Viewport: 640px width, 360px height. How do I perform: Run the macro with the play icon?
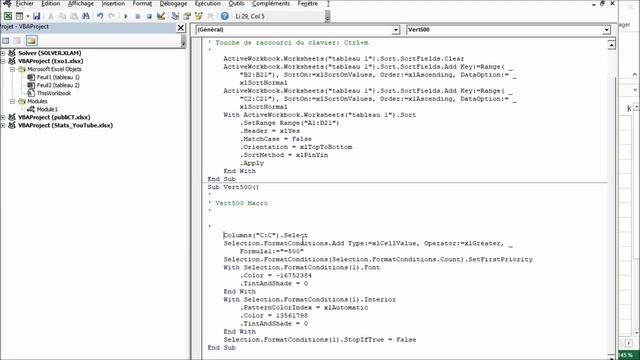[x=126, y=16]
